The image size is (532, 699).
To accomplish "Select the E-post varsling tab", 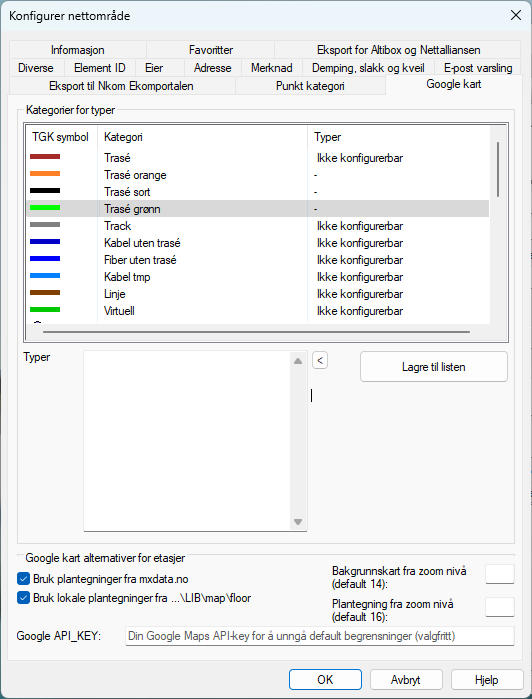I will 478,68.
